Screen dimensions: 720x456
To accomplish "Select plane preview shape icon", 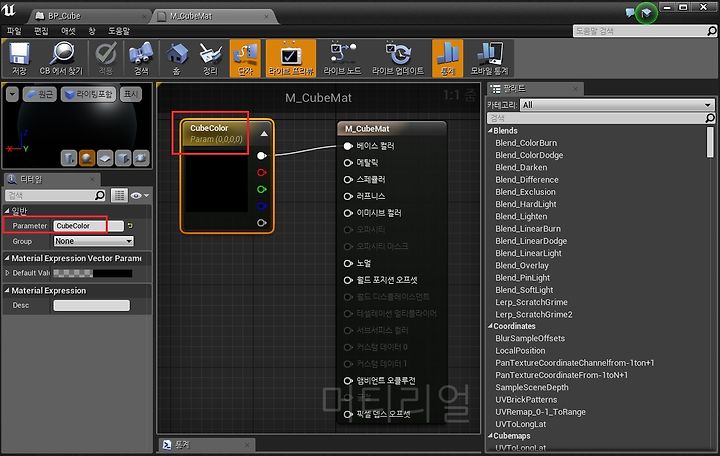I will 105,158.
